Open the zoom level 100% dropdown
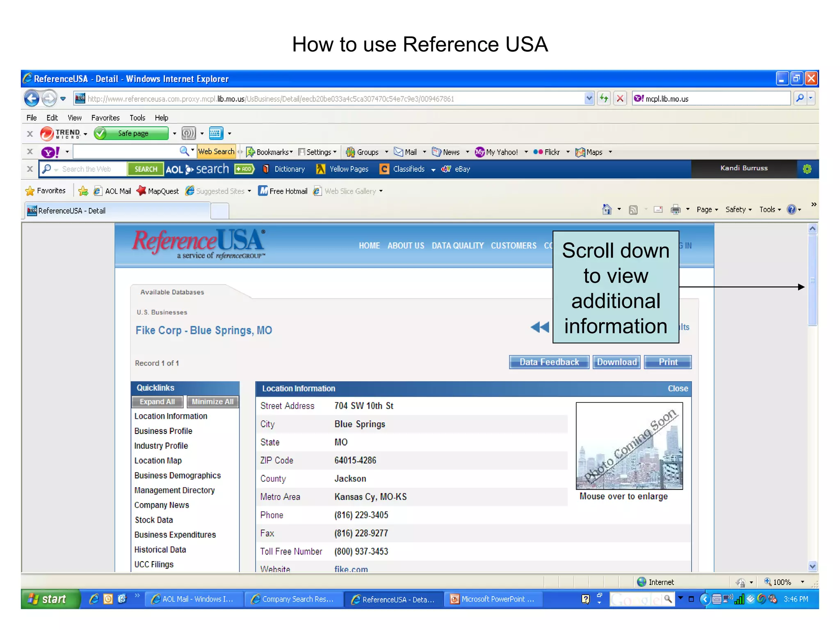Screen dimensions: 840x630 803,582
